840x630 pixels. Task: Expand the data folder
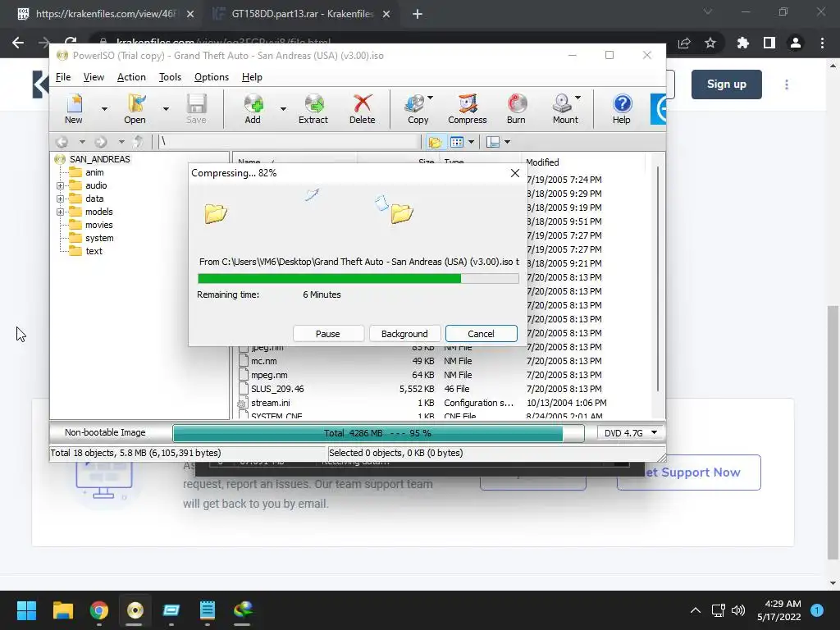tap(60, 199)
